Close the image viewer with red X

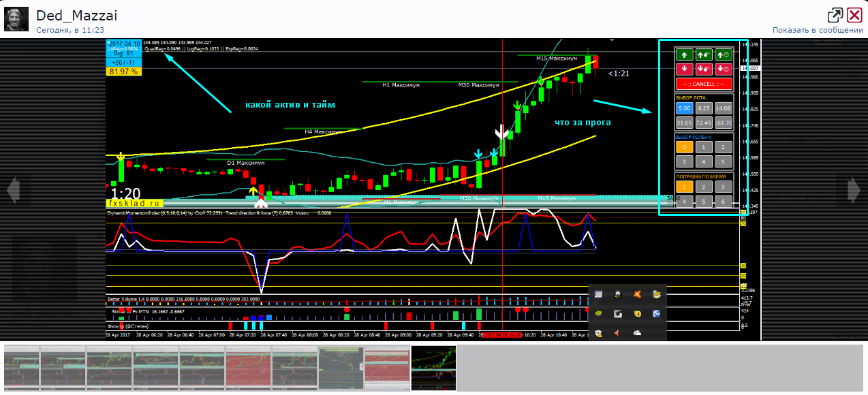click(x=854, y=16)
